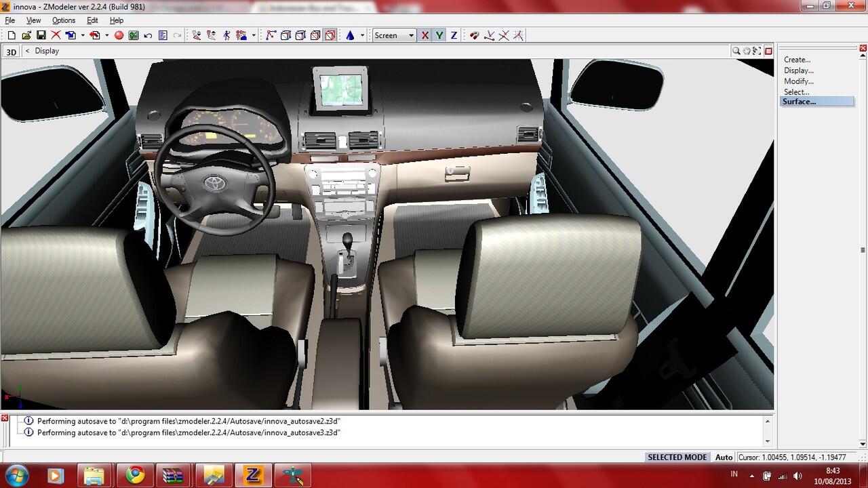
Task: Expand the selection mode dropdown arrow
Action: click(254, 35)
